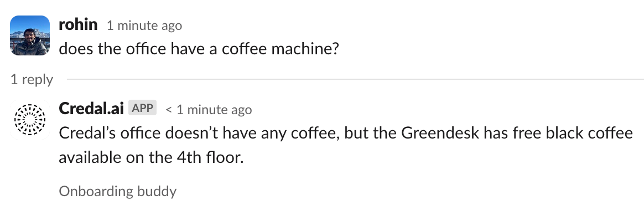Select the Credal.ai app name

click(91, 109)
